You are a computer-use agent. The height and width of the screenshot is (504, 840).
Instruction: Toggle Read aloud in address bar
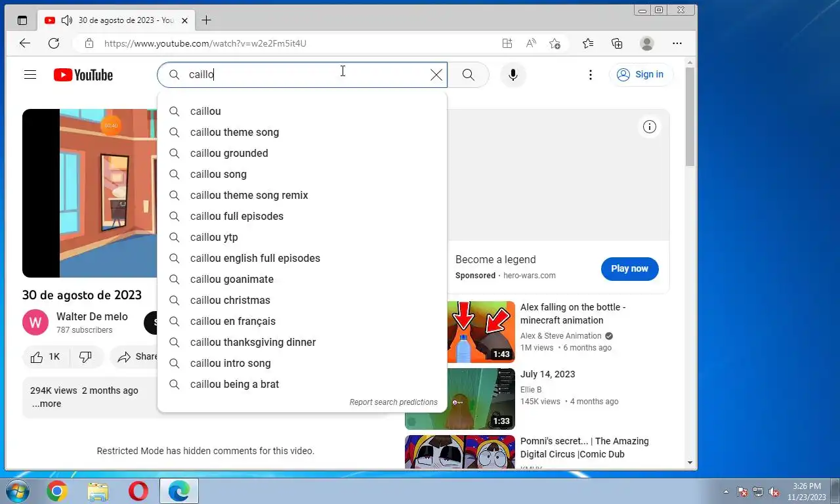531,43
